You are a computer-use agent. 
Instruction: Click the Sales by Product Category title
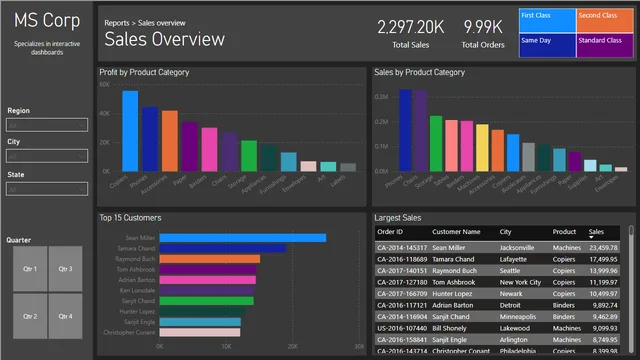pyautogui.click(x=419, y=72)
